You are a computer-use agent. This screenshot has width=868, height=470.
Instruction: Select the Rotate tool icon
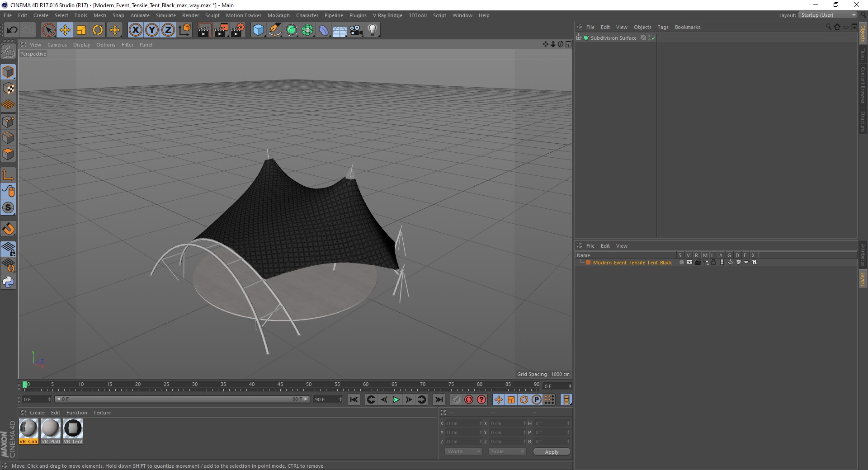pyautogui.click(x=98, y=30)
